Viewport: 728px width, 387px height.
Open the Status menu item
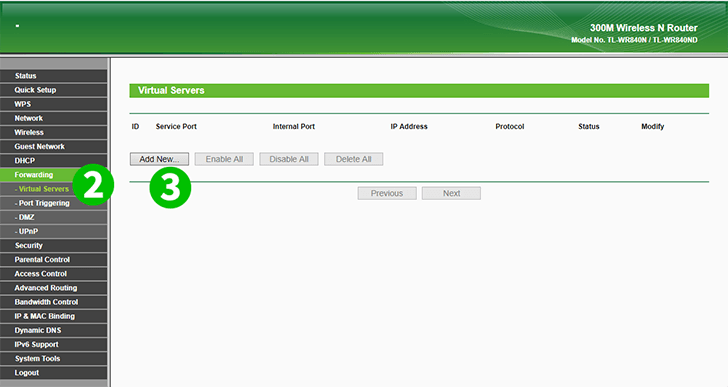click(54, 76)
